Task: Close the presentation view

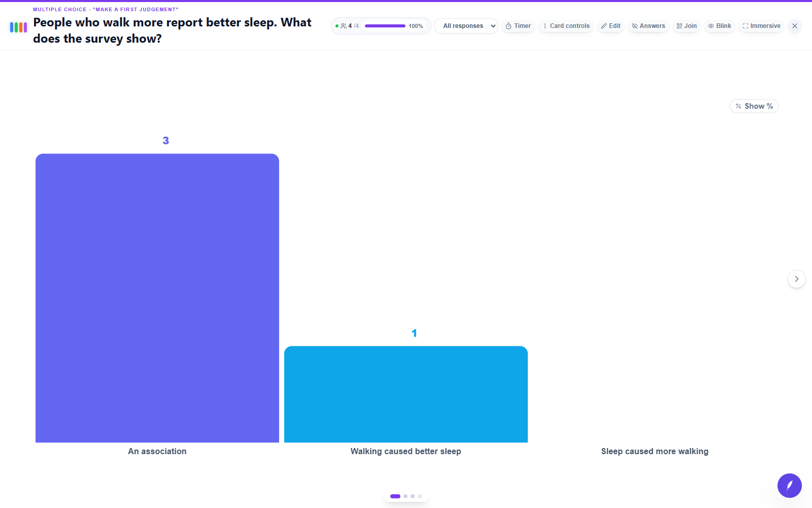Action: point(795,26)
